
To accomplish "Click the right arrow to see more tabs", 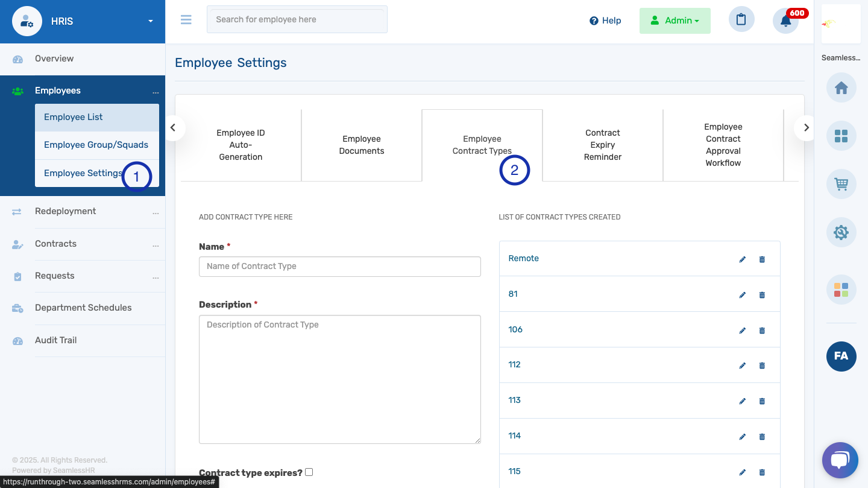I will (x=805, y=128).
